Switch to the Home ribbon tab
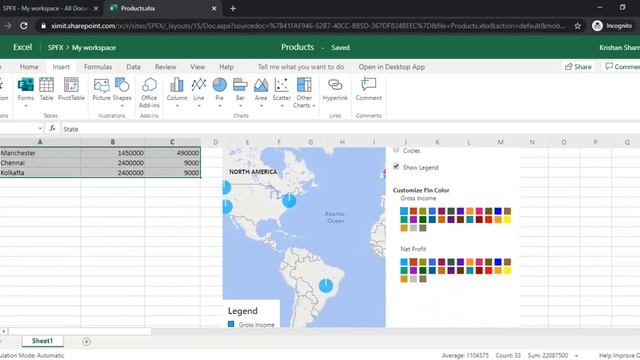This screenshot has width=640, height=360. pos(29,67)
